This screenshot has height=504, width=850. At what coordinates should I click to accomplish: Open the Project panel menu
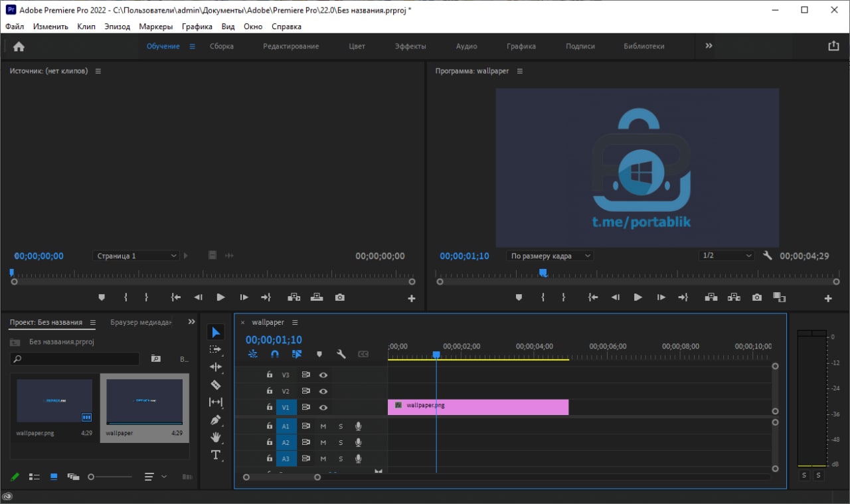93,323
